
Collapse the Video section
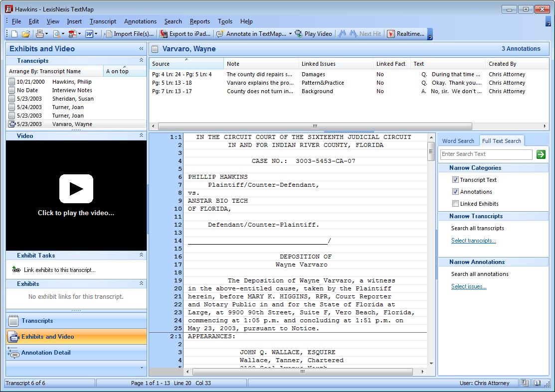[141, 135]
